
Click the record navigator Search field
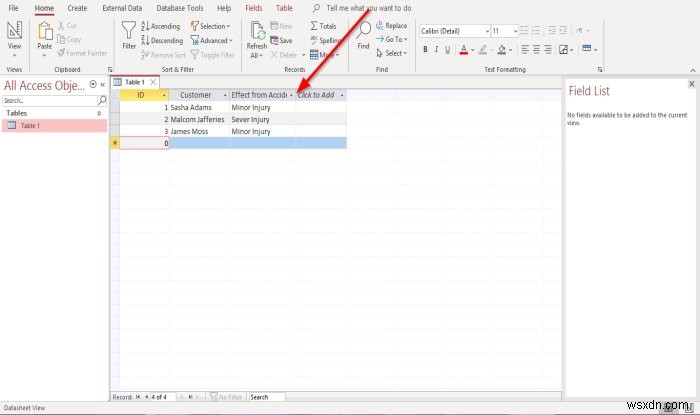(x=267, y=397)
